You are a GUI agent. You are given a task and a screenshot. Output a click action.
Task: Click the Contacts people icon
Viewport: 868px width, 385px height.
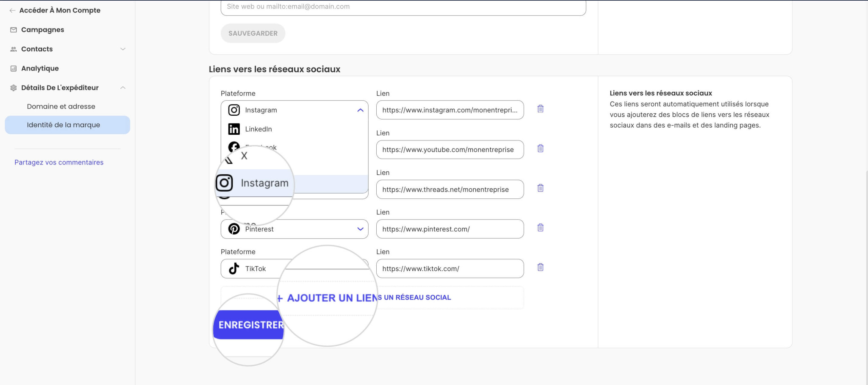(x=13, y=49)
